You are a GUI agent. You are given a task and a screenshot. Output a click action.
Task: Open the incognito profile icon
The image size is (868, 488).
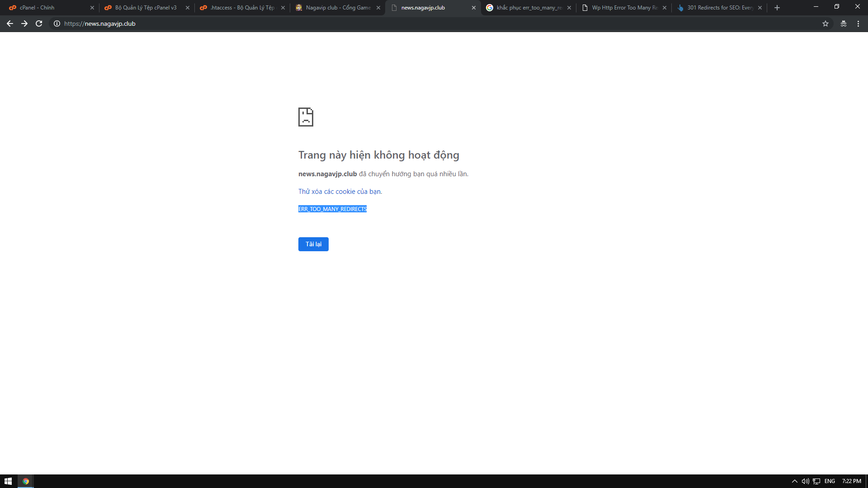[844, 23]
